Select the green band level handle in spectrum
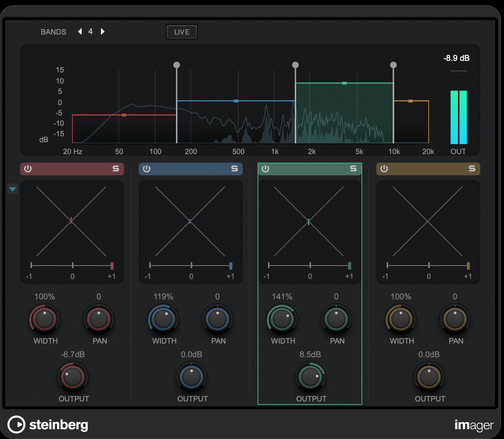The image size is (504, 439). click(344, 83)
